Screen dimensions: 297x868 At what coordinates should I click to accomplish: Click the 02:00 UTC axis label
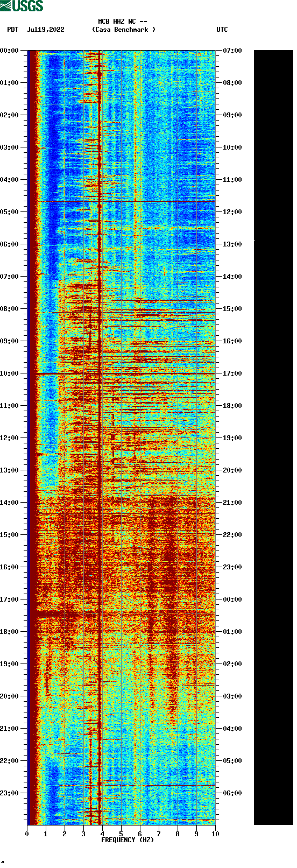(232, 664)
